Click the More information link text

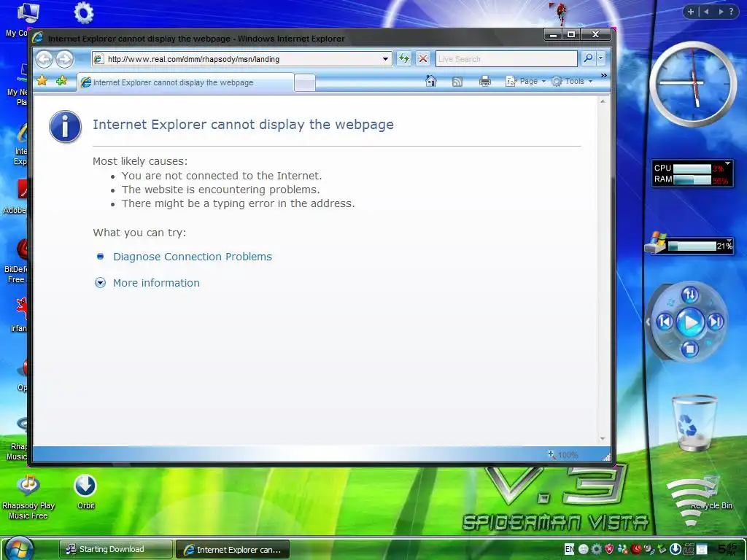(156, 283)
